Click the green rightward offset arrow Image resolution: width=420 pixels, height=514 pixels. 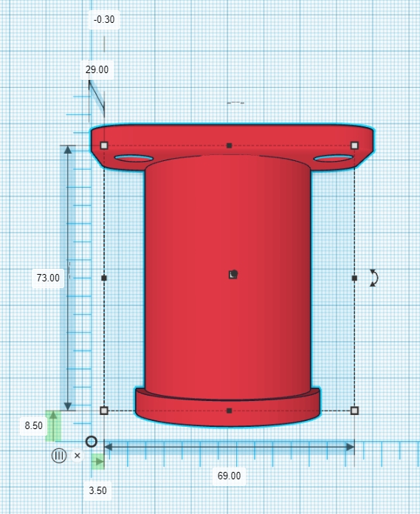(x=97, y=462)
